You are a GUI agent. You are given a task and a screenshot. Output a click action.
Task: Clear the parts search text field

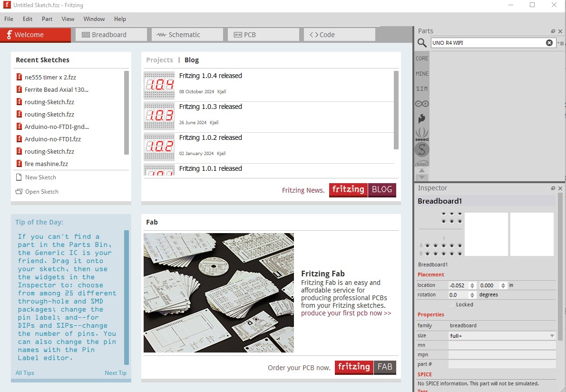pyautogui.click(x=549, y=43)
